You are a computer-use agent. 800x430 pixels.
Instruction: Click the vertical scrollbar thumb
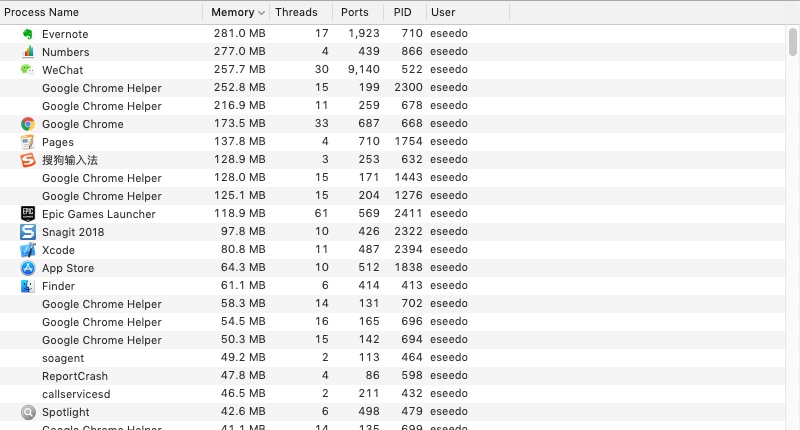point(793,42)
